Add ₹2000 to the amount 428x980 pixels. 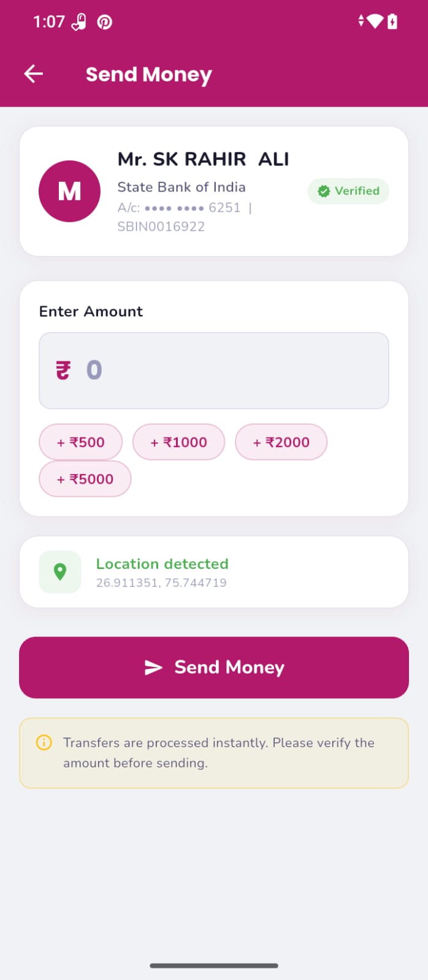tap(281, 442)
